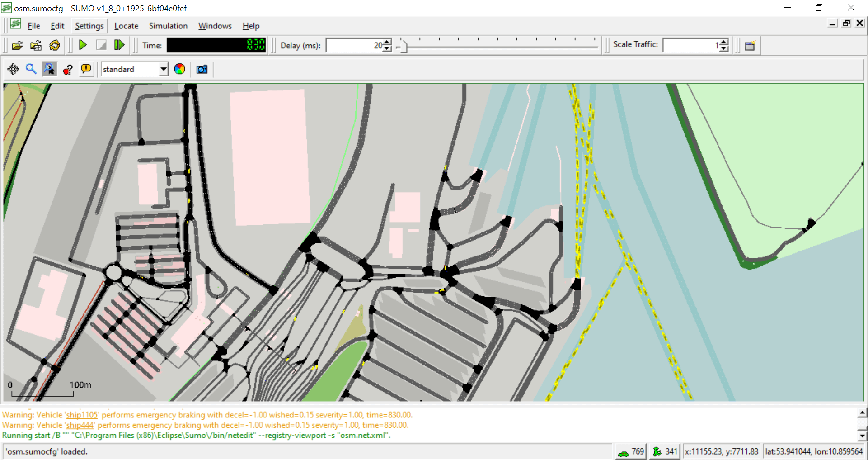Open simulation file with folder icon
The image size is (868, 460).
tap(17, 45)
